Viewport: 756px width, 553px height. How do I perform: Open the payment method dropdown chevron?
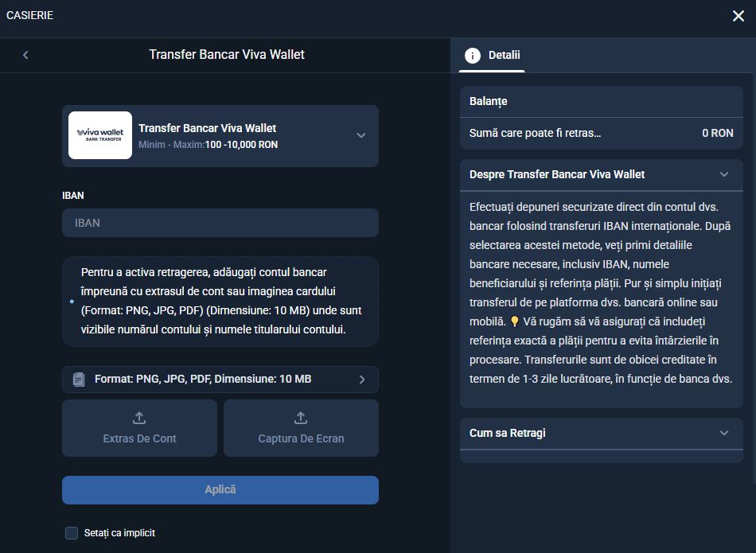coord(361,135)
